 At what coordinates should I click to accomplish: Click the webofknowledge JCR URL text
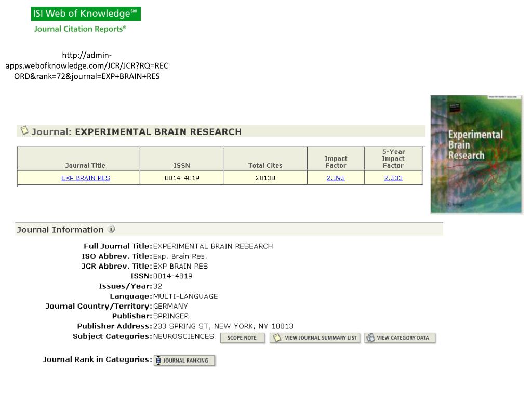click(87, 65)
